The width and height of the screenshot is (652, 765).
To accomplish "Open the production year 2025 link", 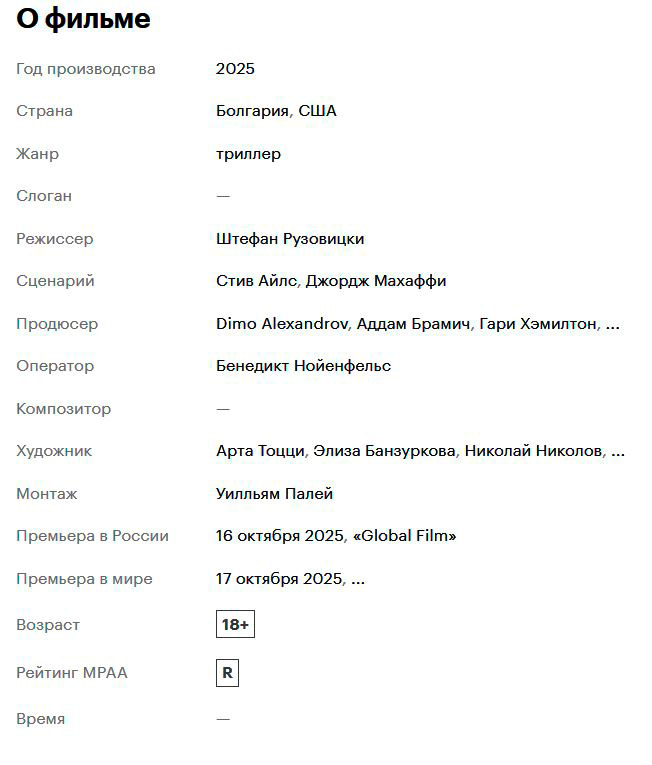I will coord(235,69).
